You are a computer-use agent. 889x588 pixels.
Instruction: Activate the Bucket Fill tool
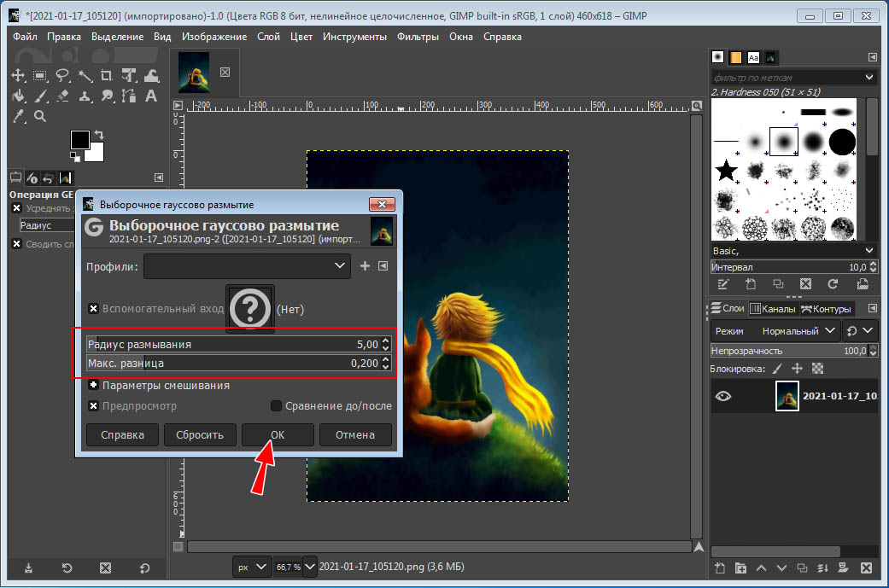[x=19, y=96]
